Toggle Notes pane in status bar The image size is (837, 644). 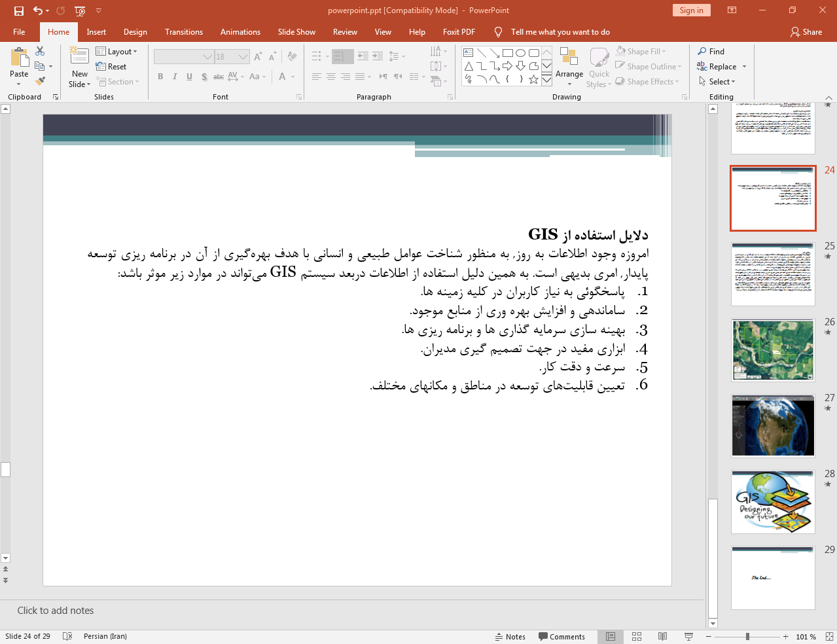coord(510,636)
